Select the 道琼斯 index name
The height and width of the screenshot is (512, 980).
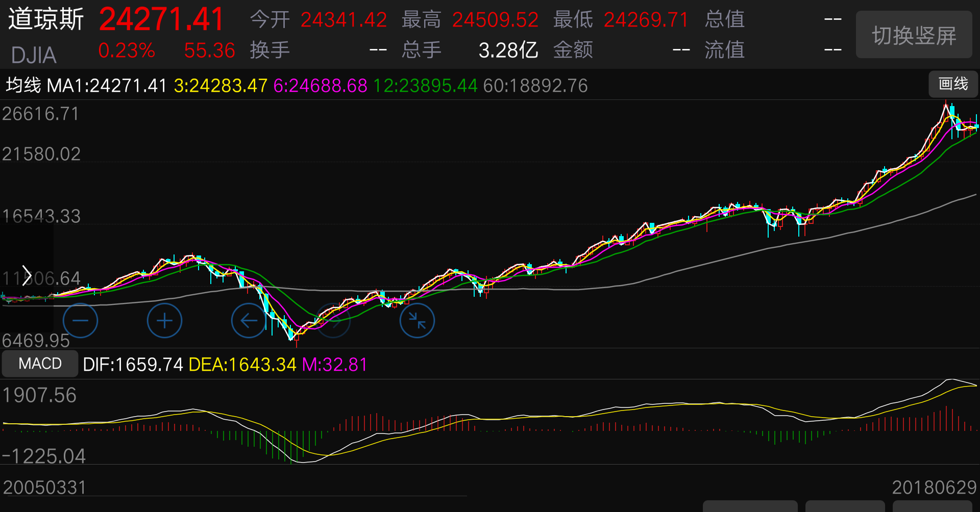46,19
